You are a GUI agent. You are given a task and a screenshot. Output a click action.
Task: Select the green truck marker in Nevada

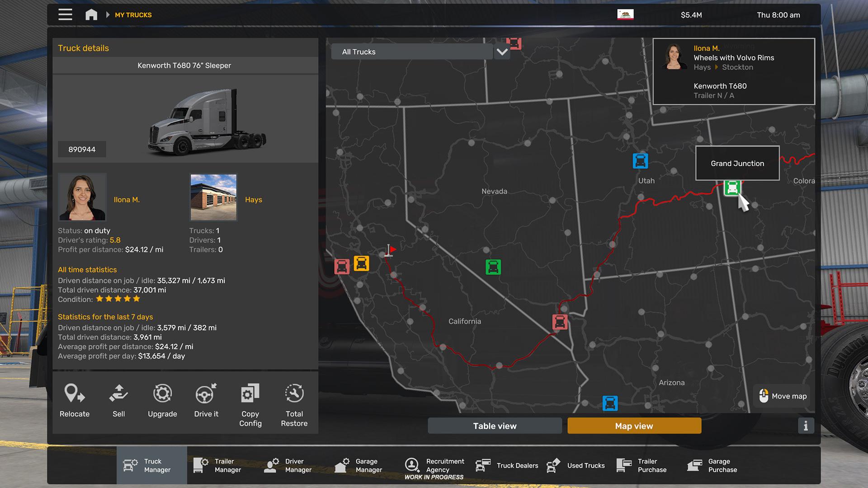point(493,267)
